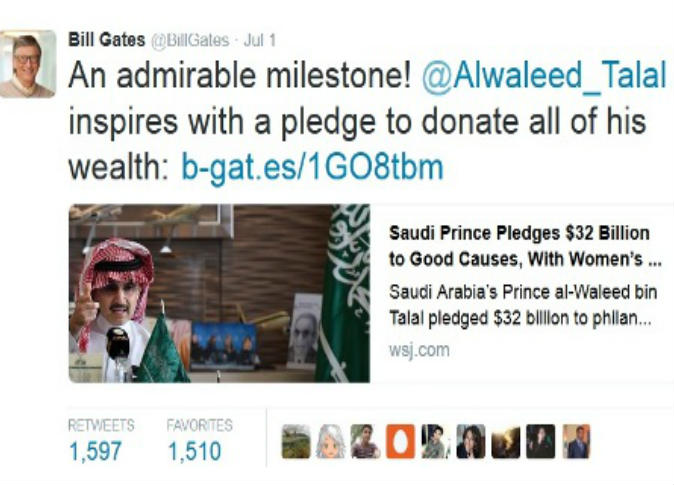Open Bill Gates profile picture avatar
Screen dimensions: 674x485
pos(28,64)
